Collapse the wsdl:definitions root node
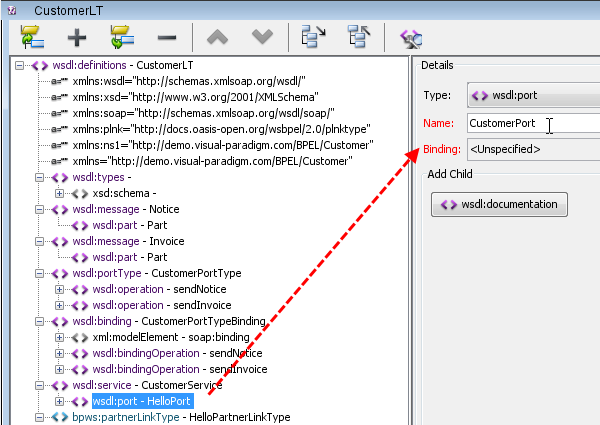Viewport: 600px width, 425px height. (x=19, y=65)
